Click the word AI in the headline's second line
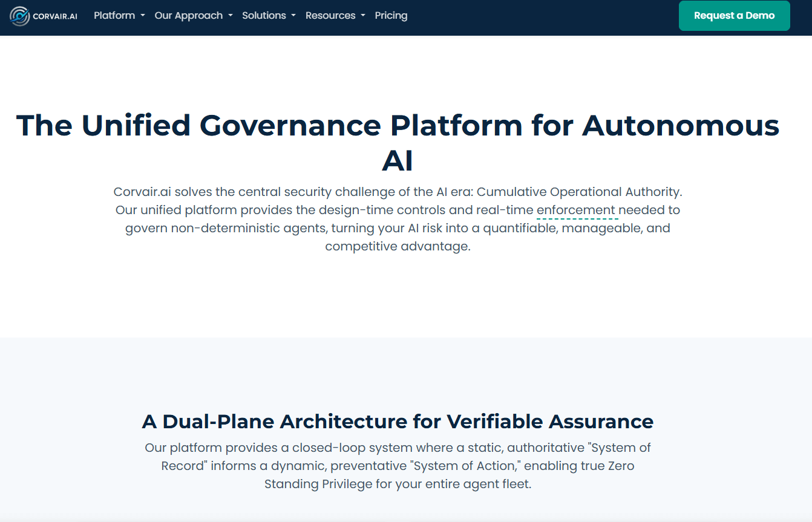Viewport: 812px width, 522px height. (x=398, y=161)
